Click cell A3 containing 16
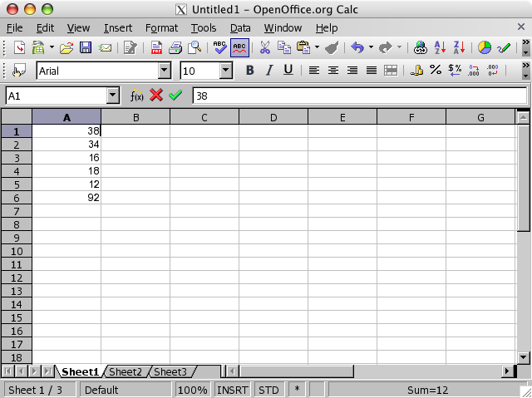This screenshot has height=398, width=532. (x=66, y=158)
